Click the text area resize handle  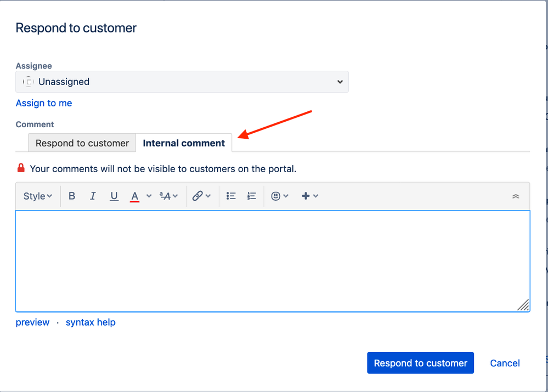(523, 305)
